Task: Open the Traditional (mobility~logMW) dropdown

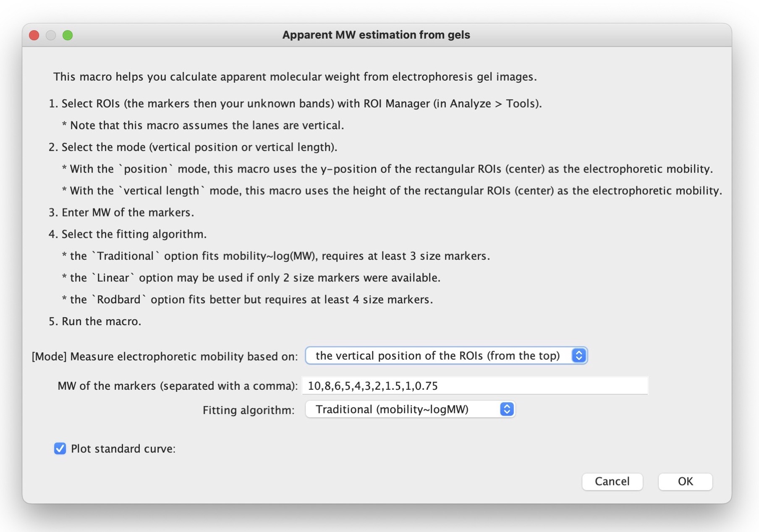Action: (392, 409)
